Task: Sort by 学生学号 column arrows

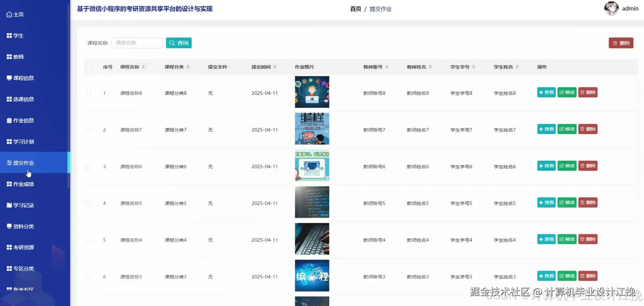Action: click(474, 67)
